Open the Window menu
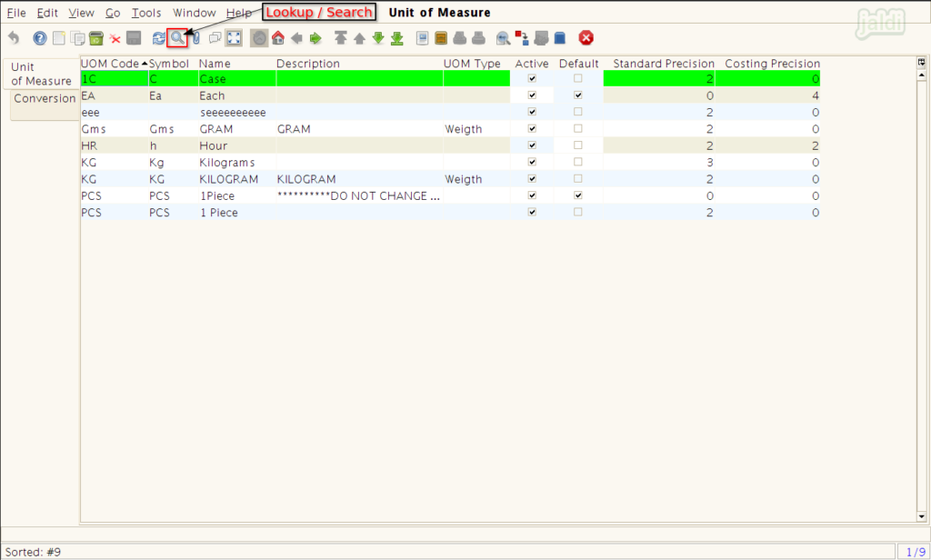The image size is (931, 560). tap(195, 13)
